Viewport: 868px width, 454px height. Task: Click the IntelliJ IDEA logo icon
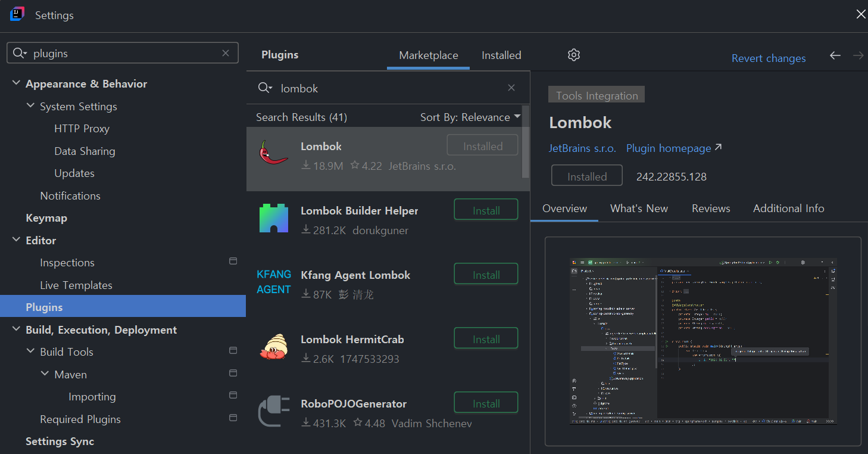[x=17, y=14]
